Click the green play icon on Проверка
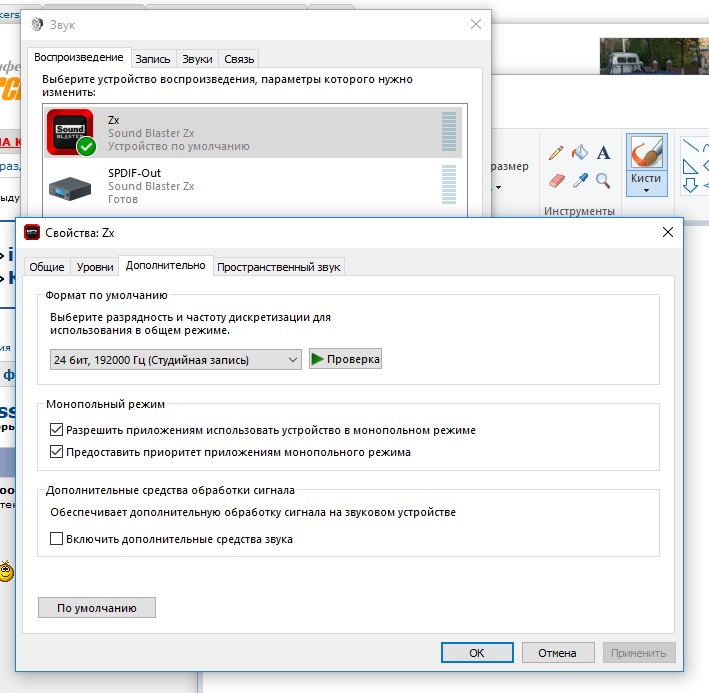This screenshot has height=693, width=709. coord(317,359)
